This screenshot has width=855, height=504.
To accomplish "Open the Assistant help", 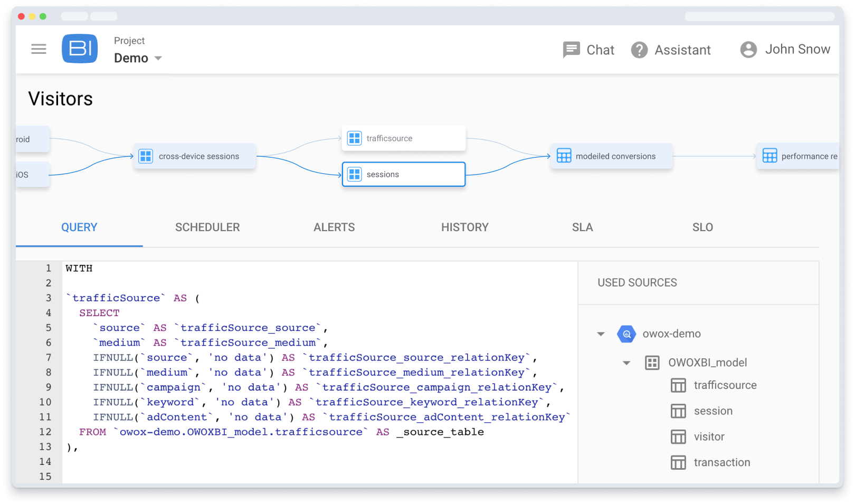I will coord(670,50).
